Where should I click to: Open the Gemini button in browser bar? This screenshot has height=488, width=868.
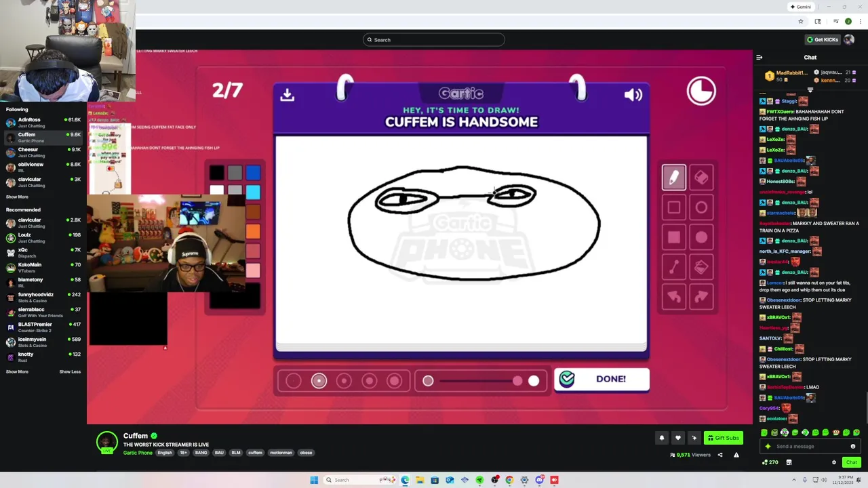(x=801, y=7)
